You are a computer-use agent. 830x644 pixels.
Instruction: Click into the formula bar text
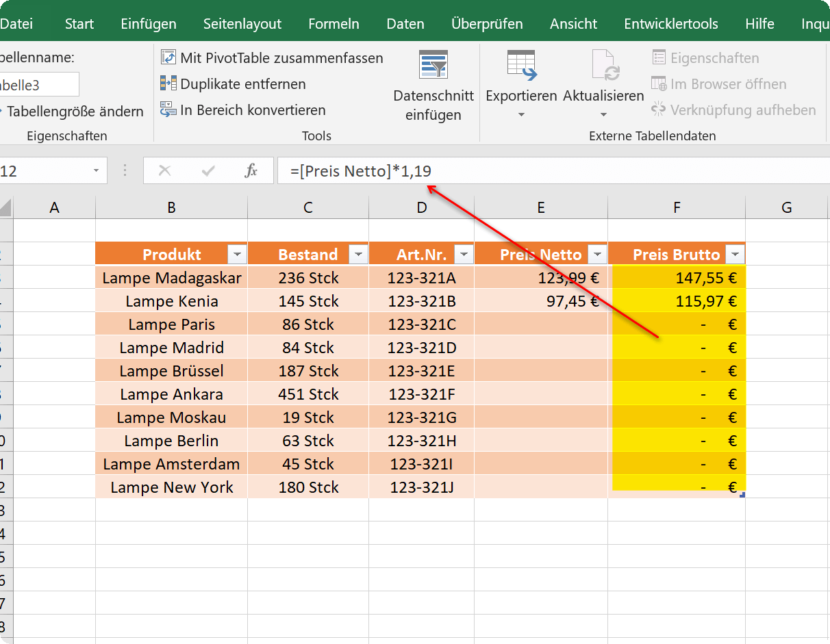(360, 171)
